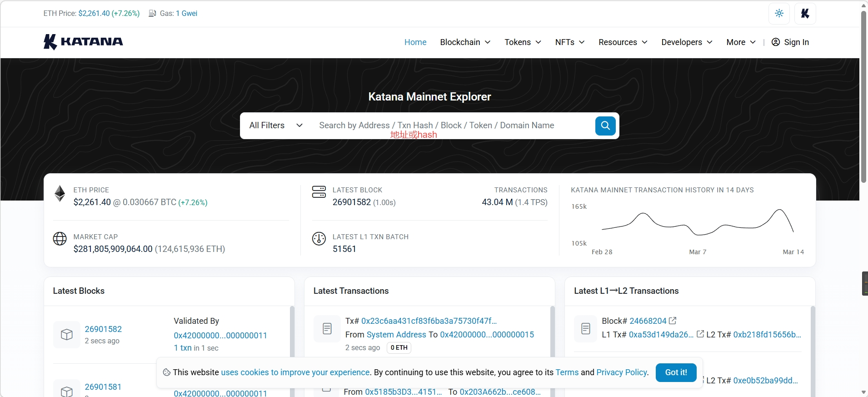868x397 pixels.
Task: Click the gauge icon beside Latest L1 Txn Batch
Action: tap(319, 238)
